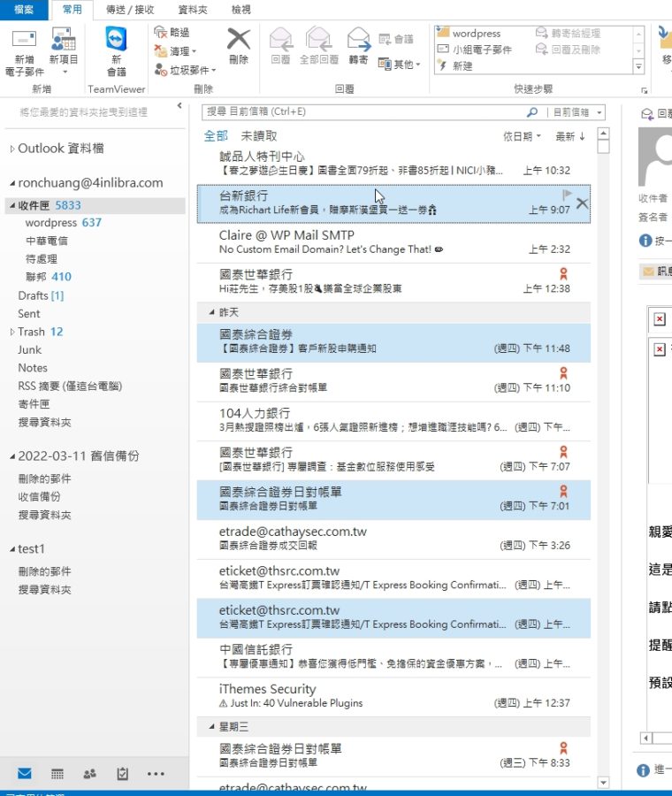Create a new email with 新增電子郵件
The image size is (672, 796).
tap(24, 52)
